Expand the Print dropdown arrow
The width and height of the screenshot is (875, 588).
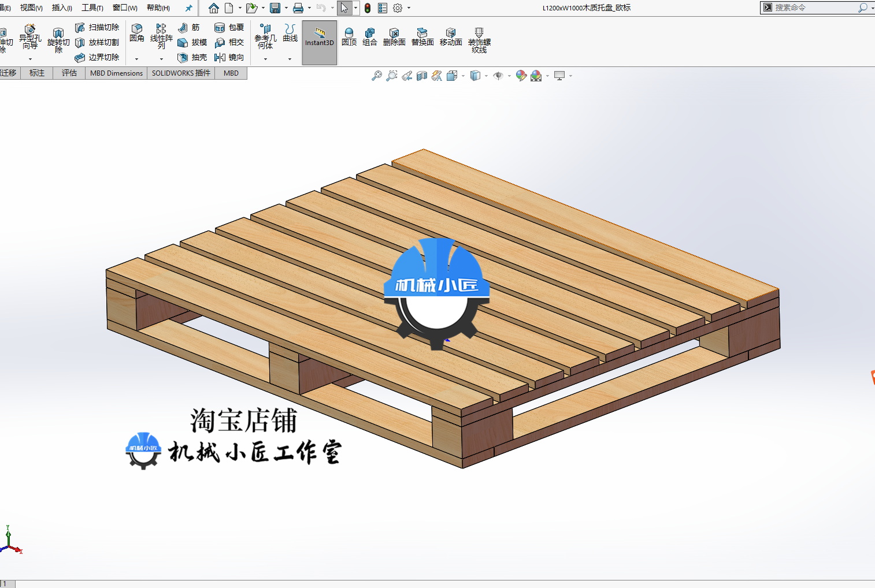[x=309, y=8]
